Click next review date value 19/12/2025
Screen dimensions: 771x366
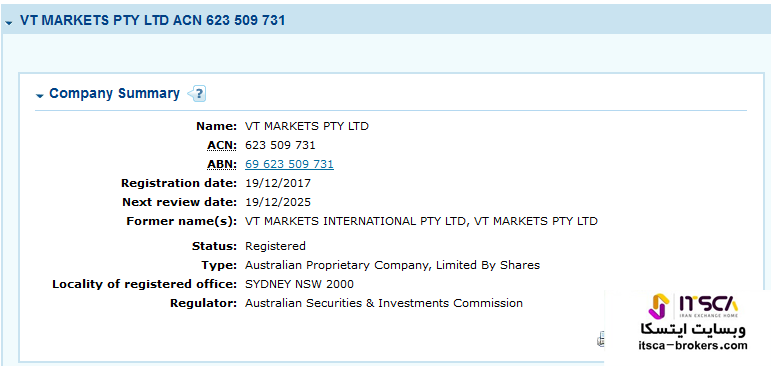278,202
